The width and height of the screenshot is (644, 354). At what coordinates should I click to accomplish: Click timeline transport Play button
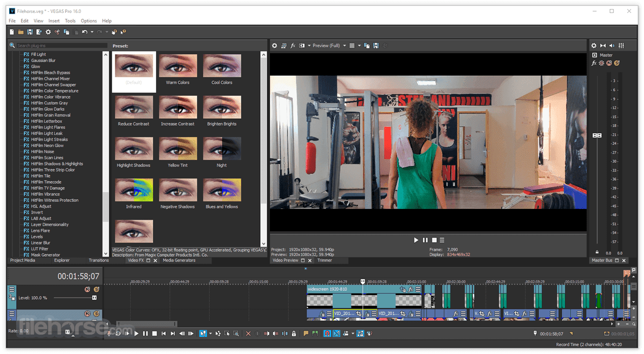click(x=136, y=334)
